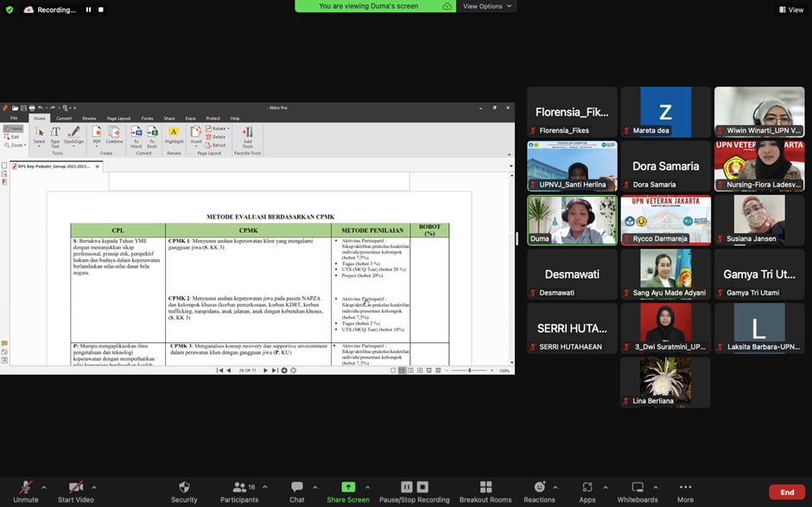The height and width of the screenshot is (507, 812).
Task: Expand video options arrow beside Start Video
Action: pos(94,487)
